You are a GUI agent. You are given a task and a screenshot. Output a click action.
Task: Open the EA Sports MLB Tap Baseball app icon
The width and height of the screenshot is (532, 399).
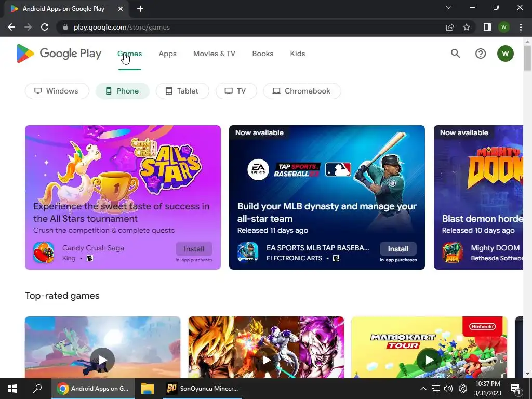pos(248,253)
